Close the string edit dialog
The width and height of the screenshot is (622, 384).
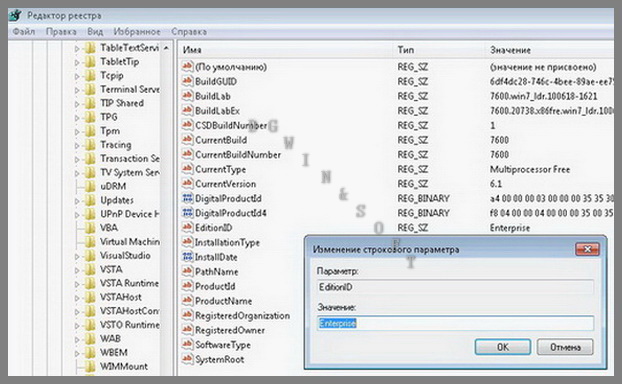587,249
